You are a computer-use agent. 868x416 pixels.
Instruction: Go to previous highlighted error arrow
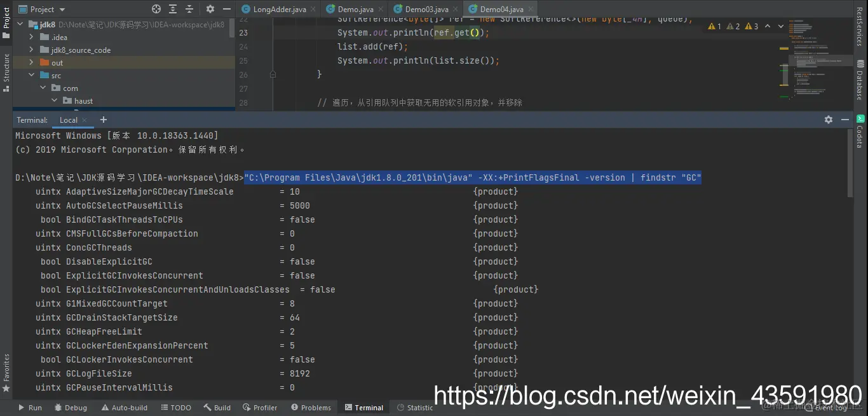coord(768,26)
